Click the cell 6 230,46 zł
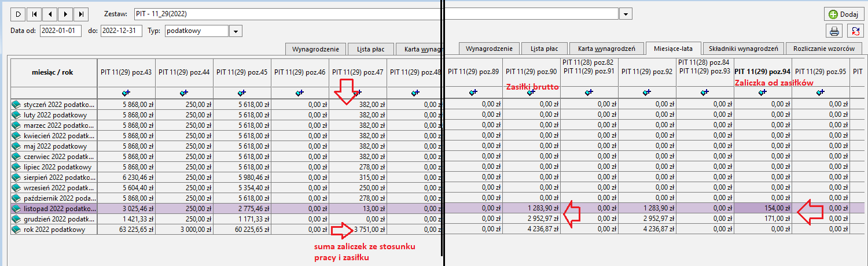The height and width of the screenshot is (266, 868). (126, 177)
